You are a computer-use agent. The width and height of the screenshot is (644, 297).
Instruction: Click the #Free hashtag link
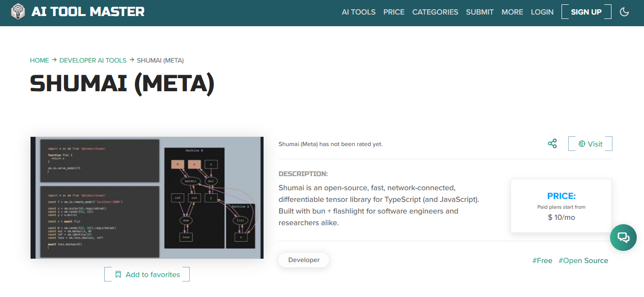click(x=542, y=261)
